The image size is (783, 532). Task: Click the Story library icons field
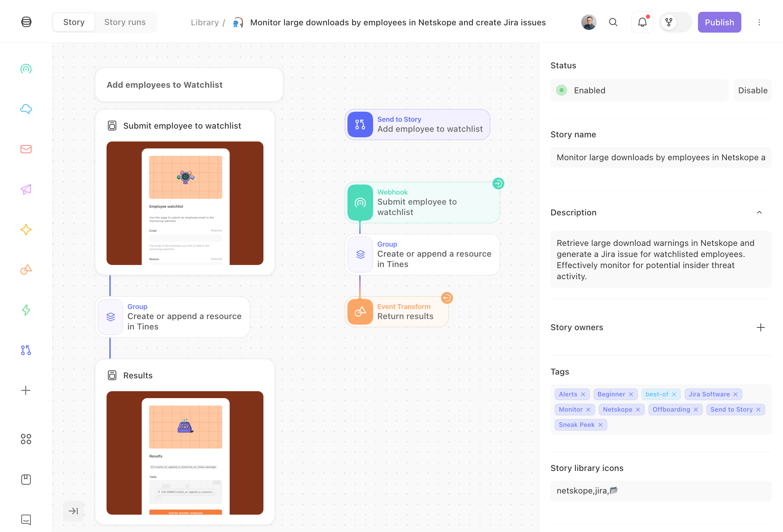pyautogui.click(x=661, y=491)
